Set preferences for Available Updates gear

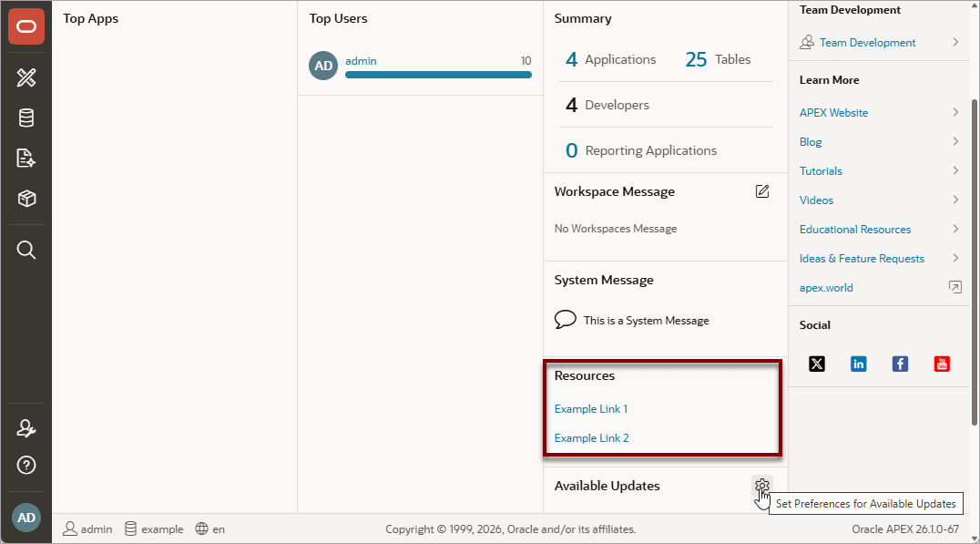pyautogui.click(x=762, y=485)
